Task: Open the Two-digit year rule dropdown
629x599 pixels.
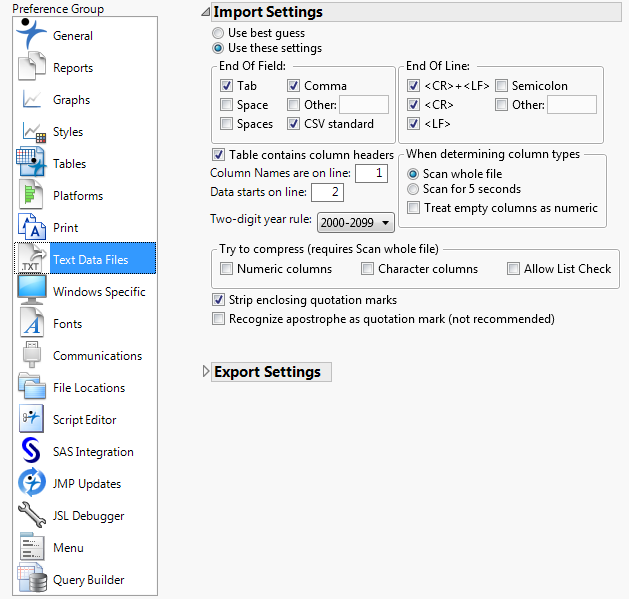Action: pos(355,222)
